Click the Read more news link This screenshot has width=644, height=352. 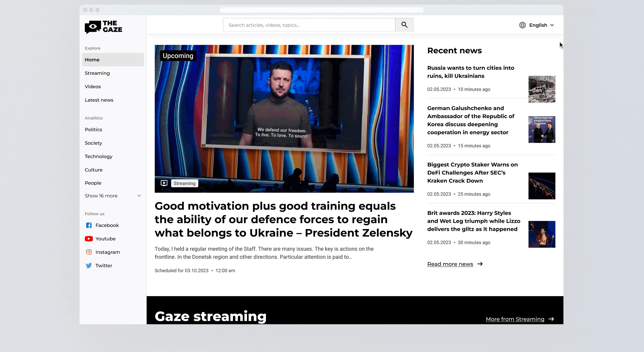pyautogui.click(x=450, y=264)
